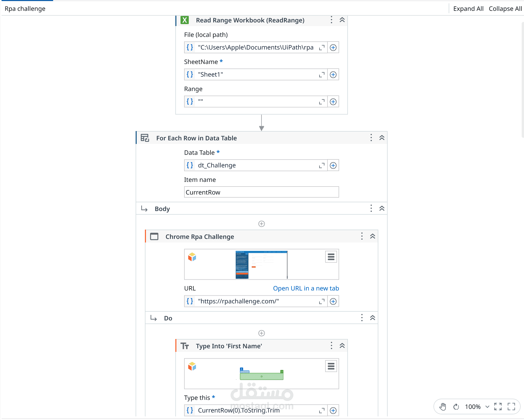Image resolution: width=524 pixels, height=420 pixels.
Task: Click Open URL in a new tab link
Action: pos(306,288)
